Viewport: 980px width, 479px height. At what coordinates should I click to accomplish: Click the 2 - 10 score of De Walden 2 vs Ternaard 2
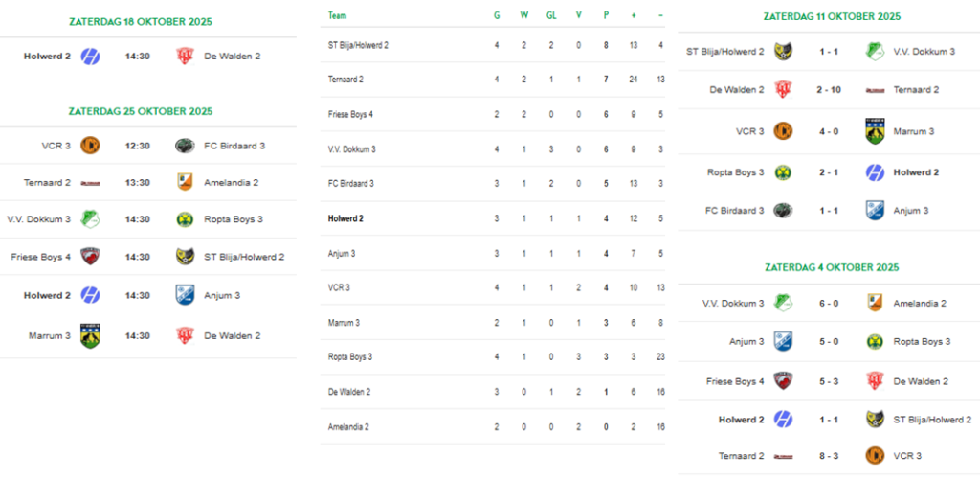point(828,90)
